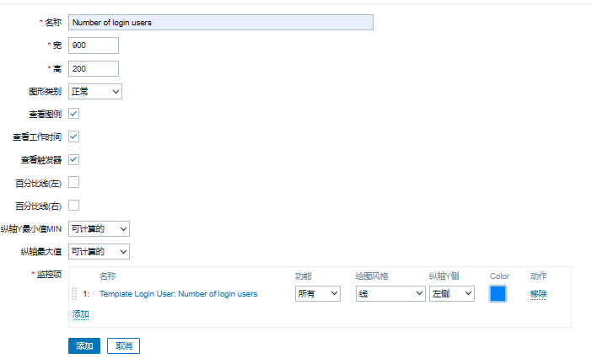Click the drag handle of monitor item 1
The width and height of the screenshot is (592, 364).
click(x=74, y=293)
